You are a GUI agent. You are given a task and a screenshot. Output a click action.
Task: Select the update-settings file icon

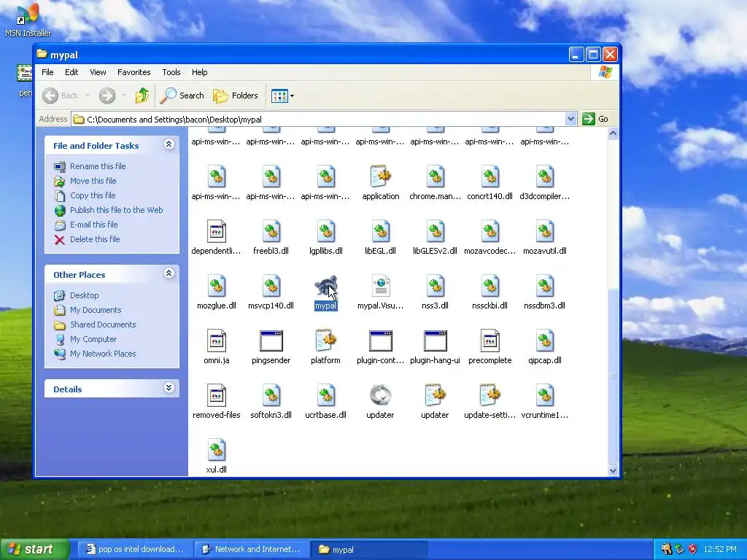click(x=489, y=396)
